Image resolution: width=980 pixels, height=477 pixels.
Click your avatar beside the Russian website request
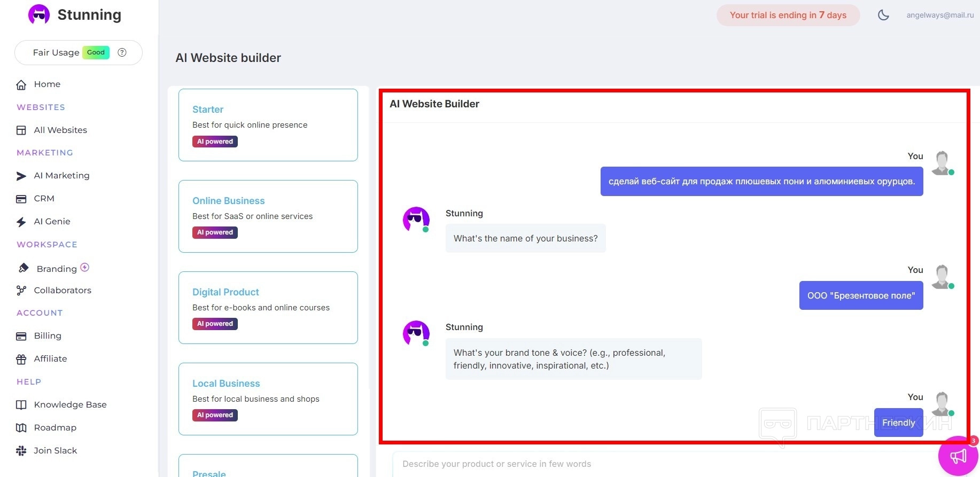pos(942,163)
